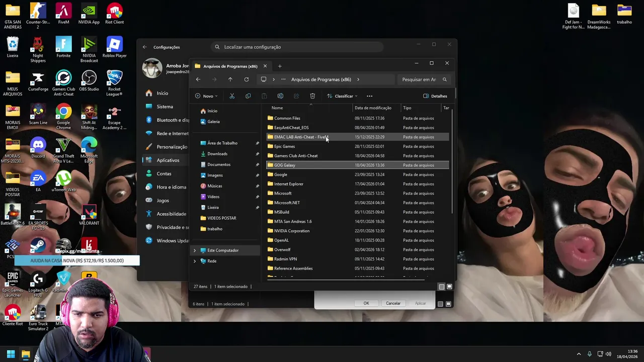Open Google Chrome desktop shortcut
This screenshot has height=362, width=644.
(63, 117)
